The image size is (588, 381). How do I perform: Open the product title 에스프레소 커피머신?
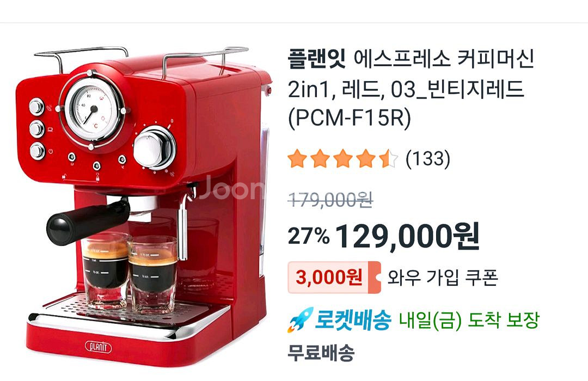click(x=444, y=59)
